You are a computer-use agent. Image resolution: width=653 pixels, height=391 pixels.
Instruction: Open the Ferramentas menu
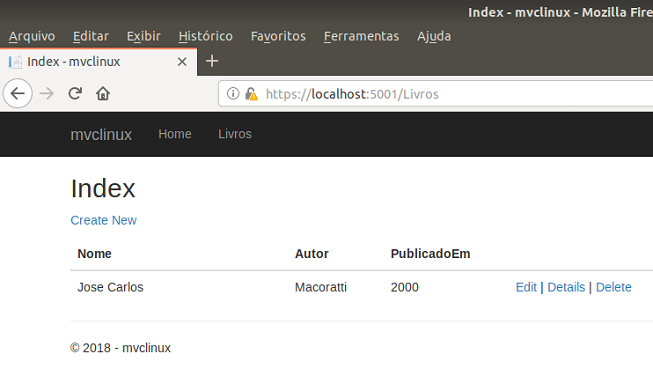(x=361, y=36)
